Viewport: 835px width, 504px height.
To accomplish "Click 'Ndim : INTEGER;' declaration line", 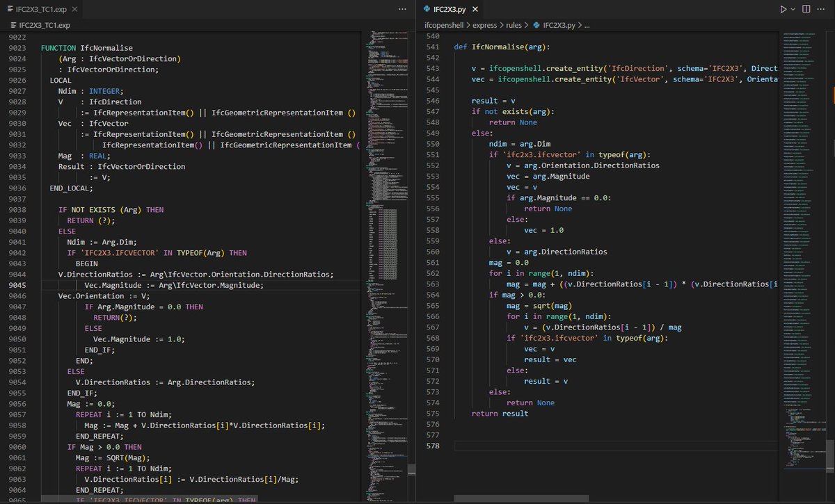I will [90, 91].
